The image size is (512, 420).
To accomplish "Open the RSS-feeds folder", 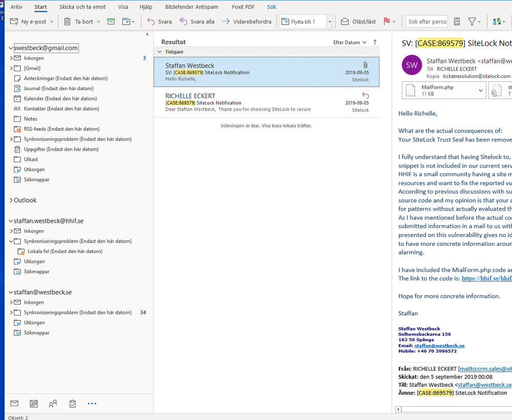I will coord(62,129).
